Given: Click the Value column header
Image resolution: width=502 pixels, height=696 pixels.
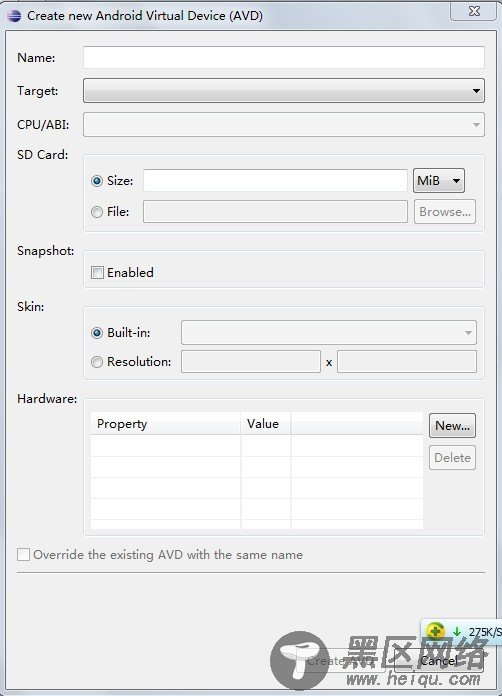Looking at the screenshot, I should 265,423.
